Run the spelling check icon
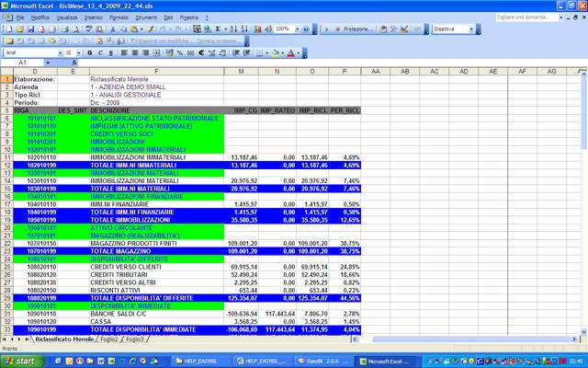 pos(89,29)
